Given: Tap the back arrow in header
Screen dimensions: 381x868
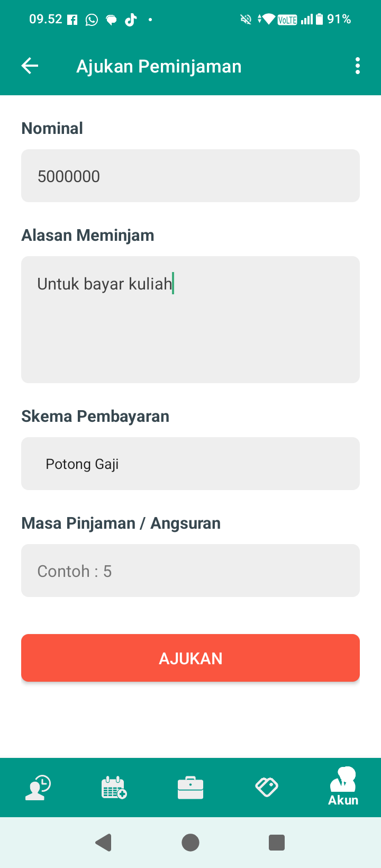Looking at the screenshot, I should pos(30,66).
